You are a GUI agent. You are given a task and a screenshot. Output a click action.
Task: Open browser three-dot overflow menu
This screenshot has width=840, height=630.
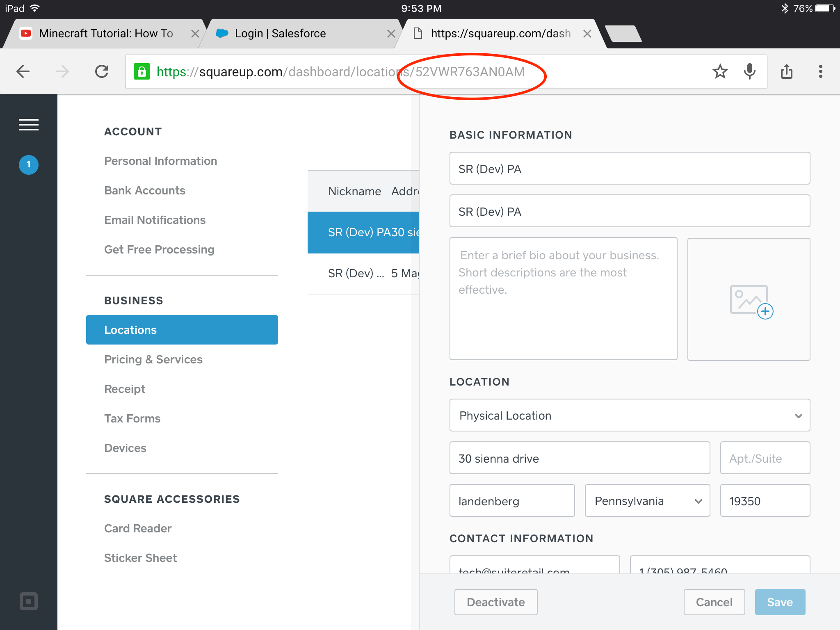point(820,72)
